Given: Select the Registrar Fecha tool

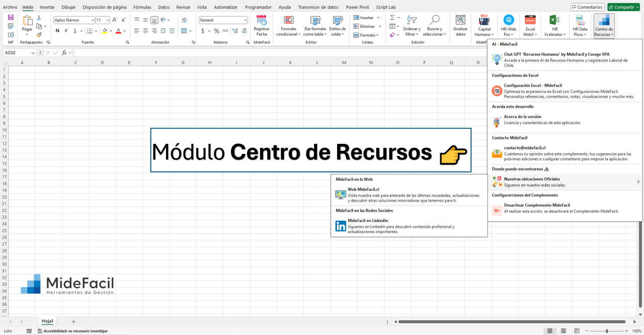Looking at the screenshot, I should coord(262,25).
